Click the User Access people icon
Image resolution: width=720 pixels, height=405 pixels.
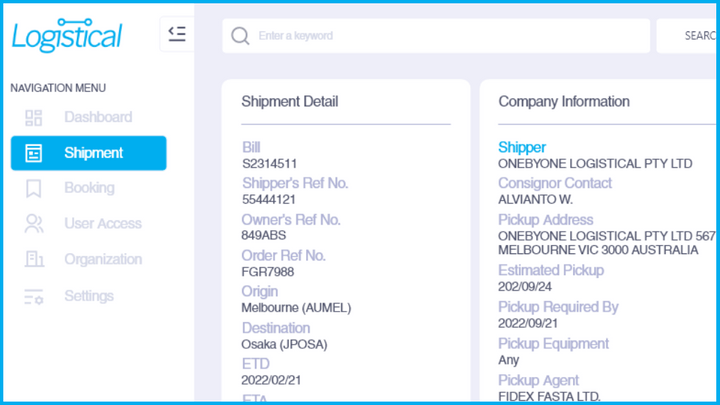pos(34,224)
